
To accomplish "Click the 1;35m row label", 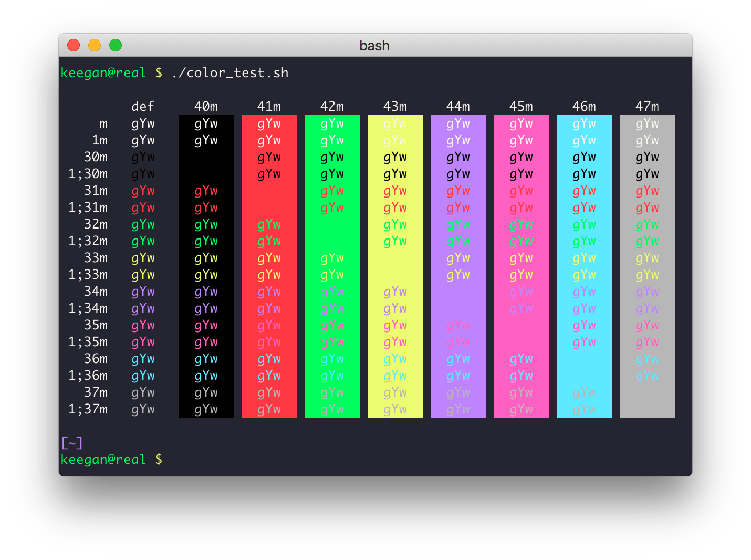I will click(x=88, y=342).
